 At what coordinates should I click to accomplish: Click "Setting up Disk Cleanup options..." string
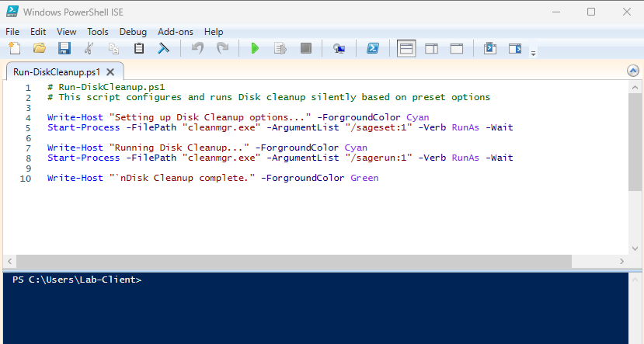210,117
